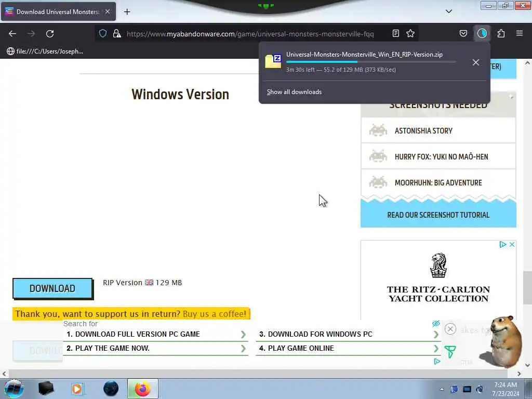Click the address bar URL

pyautogui.click(x=250, y=34)
